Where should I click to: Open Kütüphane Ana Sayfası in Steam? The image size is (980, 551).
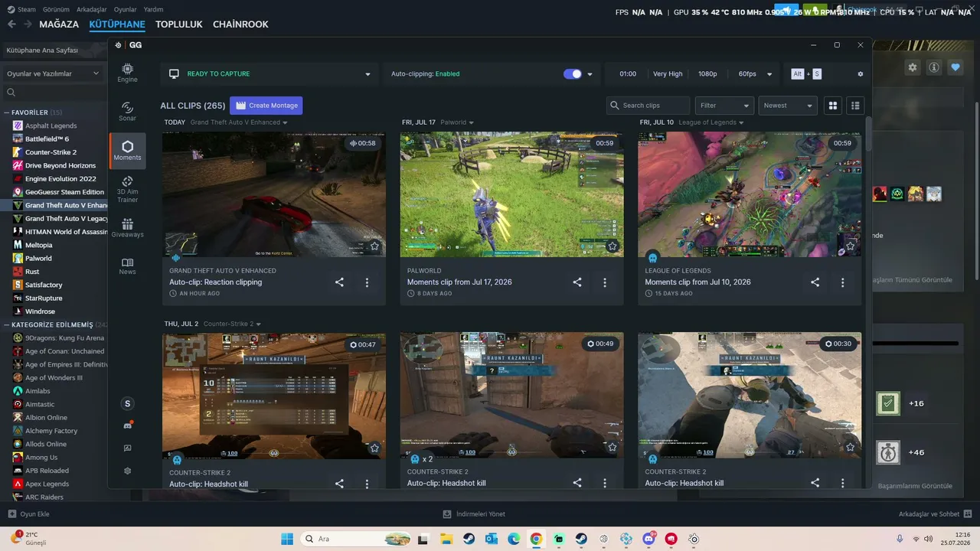(x=54, y=51)
